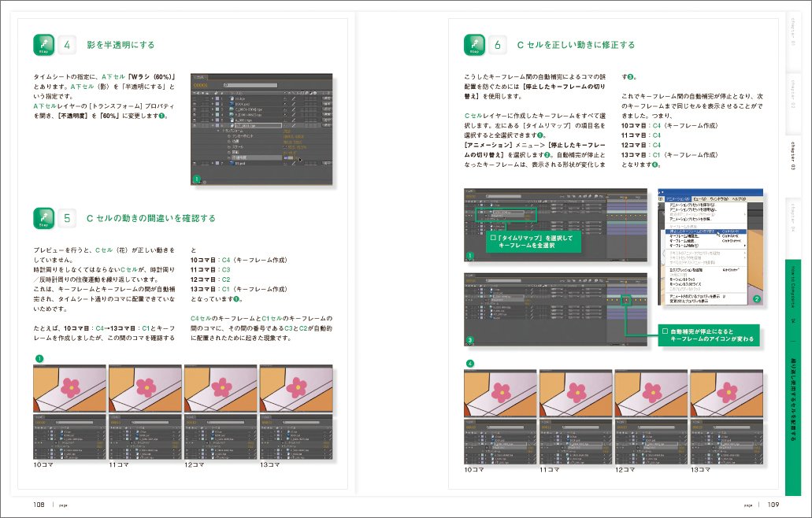812x518 pixels.
Task: Open the アニメーション(A) menu in the menu bar
Action: pos(678,199)
